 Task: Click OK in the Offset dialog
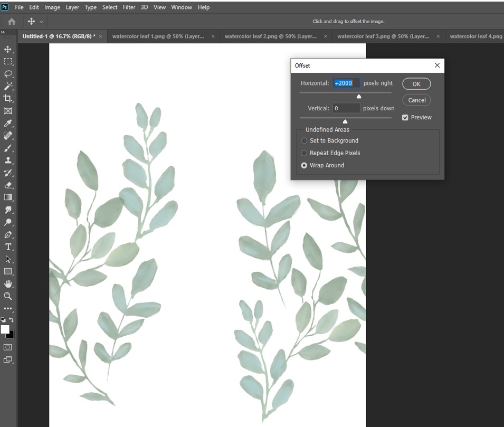tap(416, 84)
